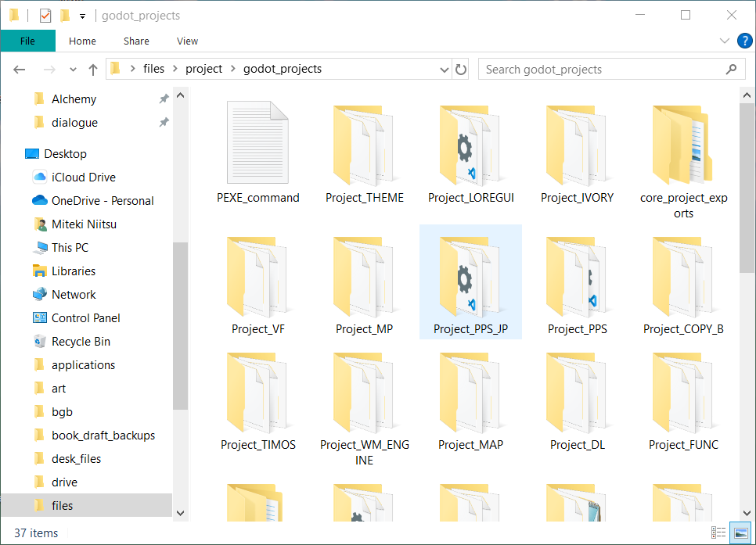Unpin Alchemy from Quick access

click(164, 99)
